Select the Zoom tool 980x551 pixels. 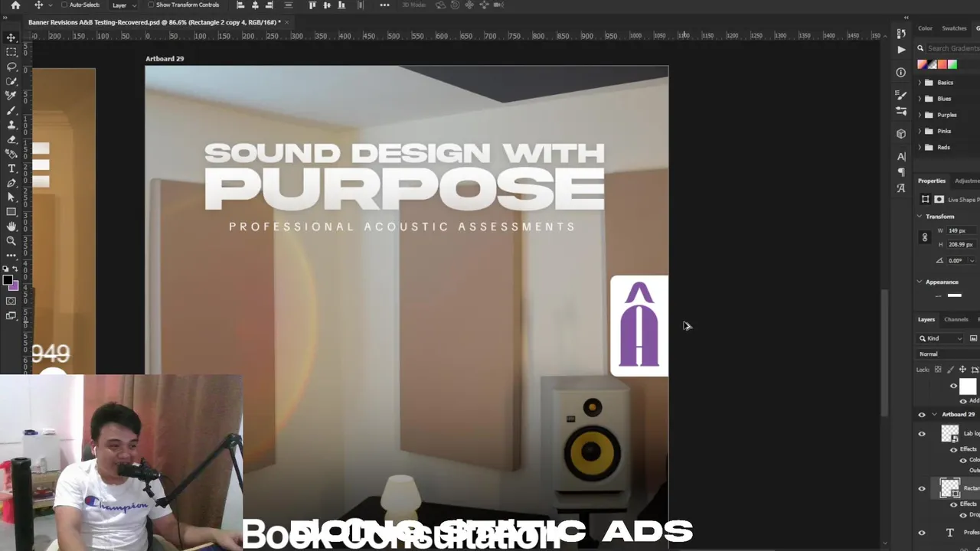point(11,241)
